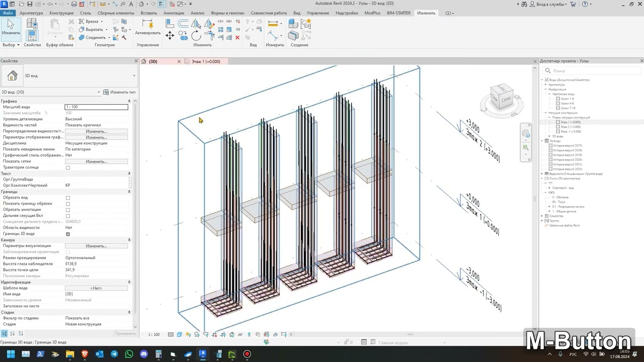Click the Windows Start button
The image size is (644, 362).
(x=11, y=354)
